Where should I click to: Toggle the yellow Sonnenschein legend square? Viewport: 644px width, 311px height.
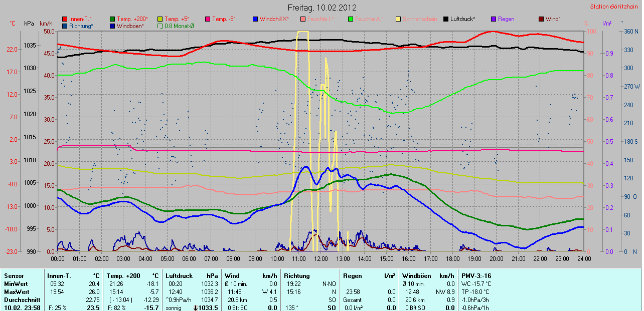pos(398,19)
